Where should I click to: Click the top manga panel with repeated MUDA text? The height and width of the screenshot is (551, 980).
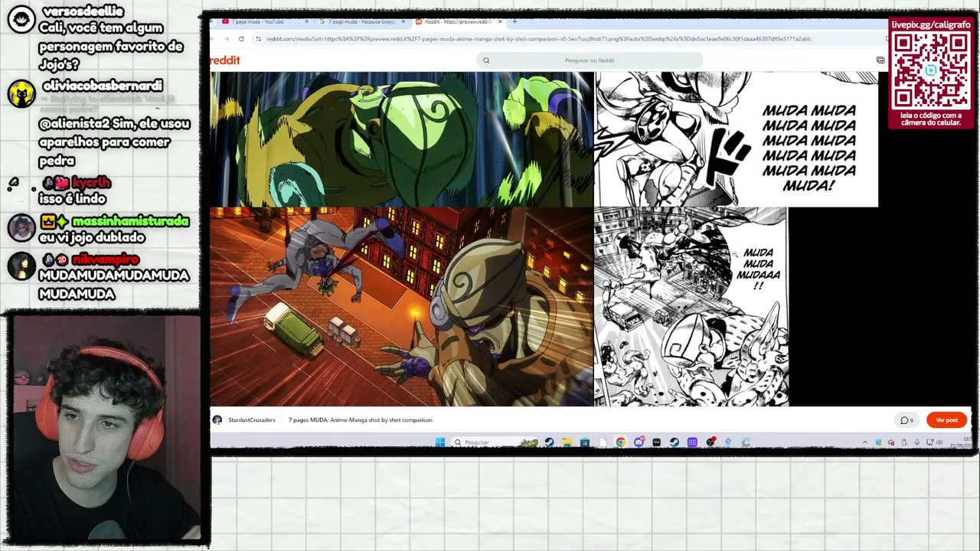[x=737, y=139]
